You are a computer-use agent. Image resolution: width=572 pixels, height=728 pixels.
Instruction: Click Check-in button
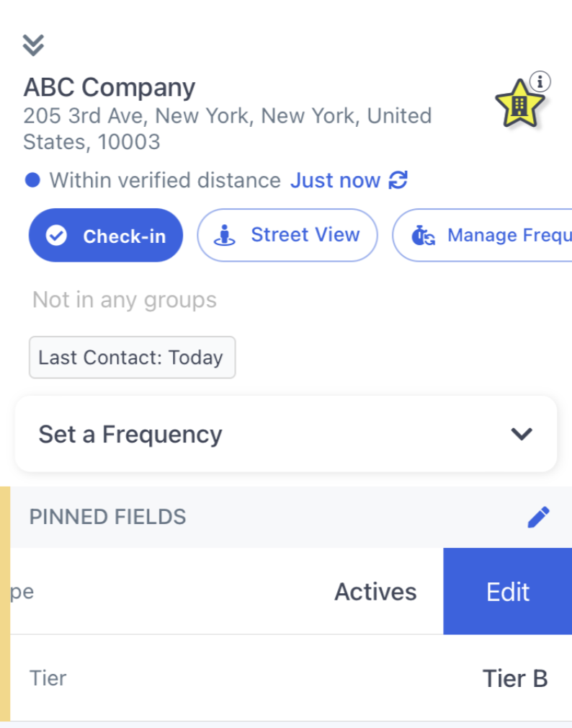106,236
